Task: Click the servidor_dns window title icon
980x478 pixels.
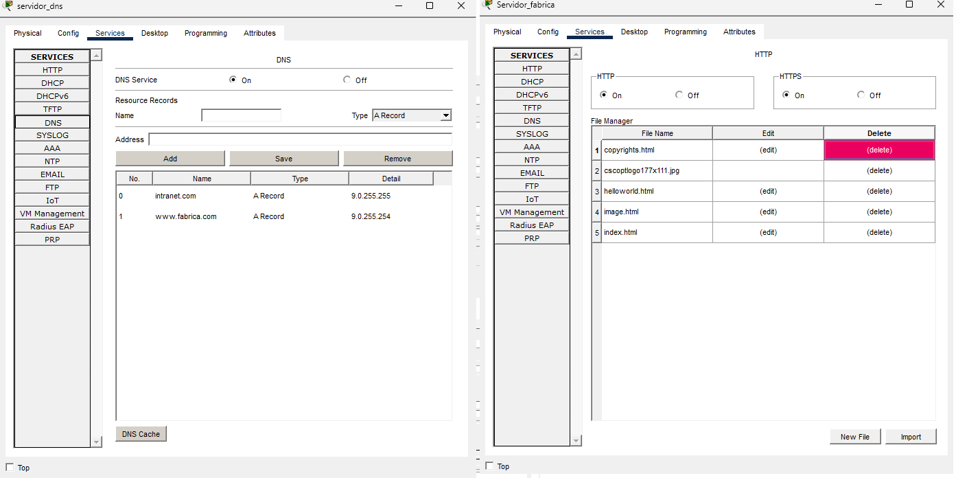Action: click(8, 5)
